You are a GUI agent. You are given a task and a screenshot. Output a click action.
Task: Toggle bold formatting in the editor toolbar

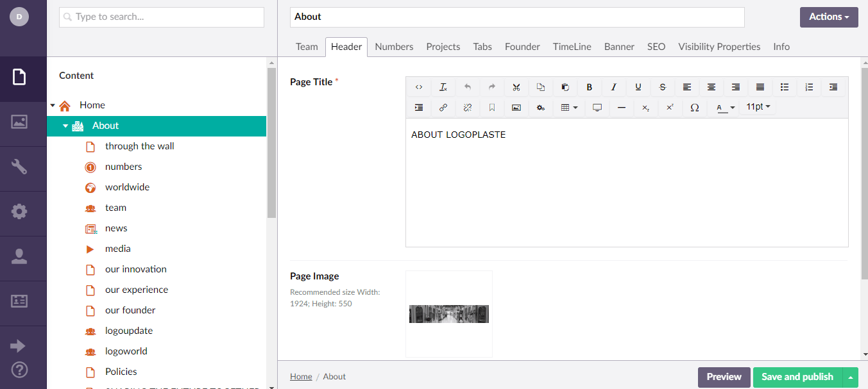590,87
